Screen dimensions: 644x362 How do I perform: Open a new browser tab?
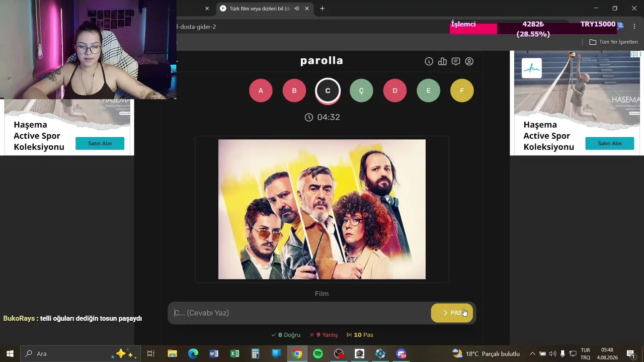pos(322,9)
